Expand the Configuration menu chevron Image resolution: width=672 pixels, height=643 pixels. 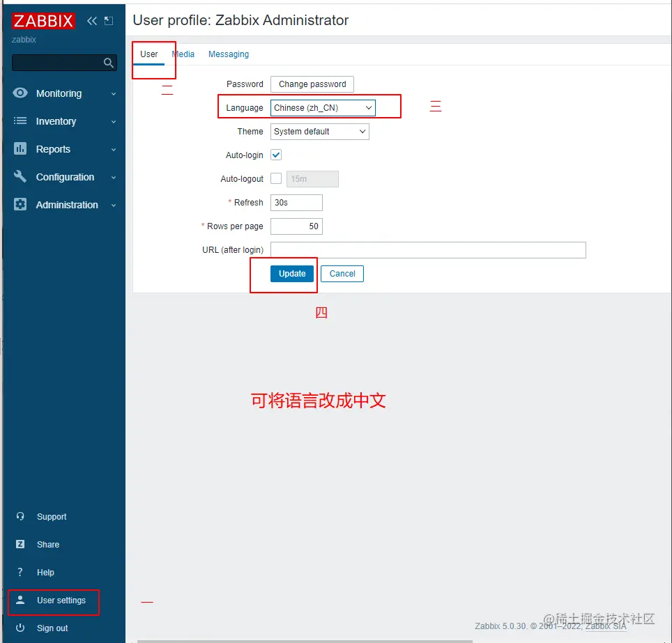pyautogui.click(x=114, y=178)
